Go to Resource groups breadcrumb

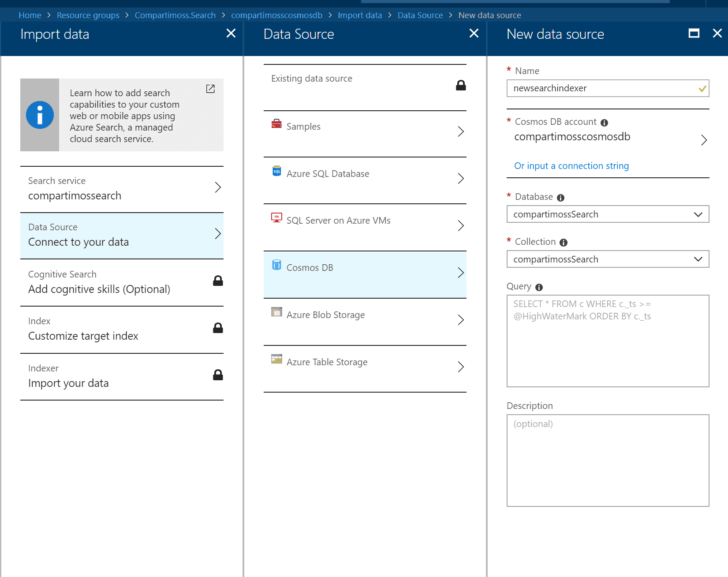tap(88, 15)
